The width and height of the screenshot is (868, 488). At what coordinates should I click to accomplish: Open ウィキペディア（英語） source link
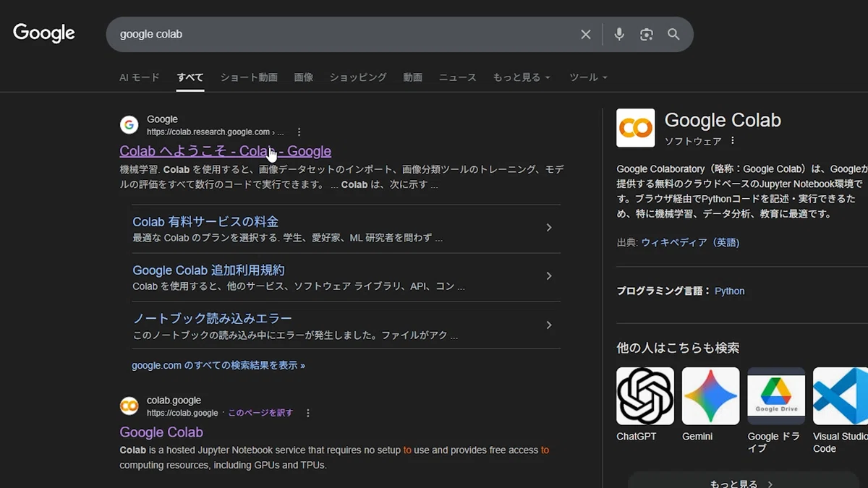691,243
